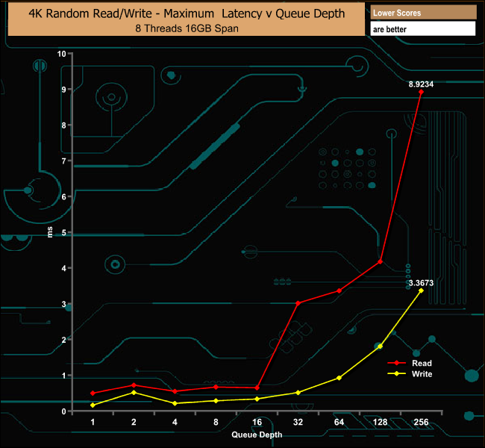Click x-axis label 32
The image size is (485, 448).
298,423
